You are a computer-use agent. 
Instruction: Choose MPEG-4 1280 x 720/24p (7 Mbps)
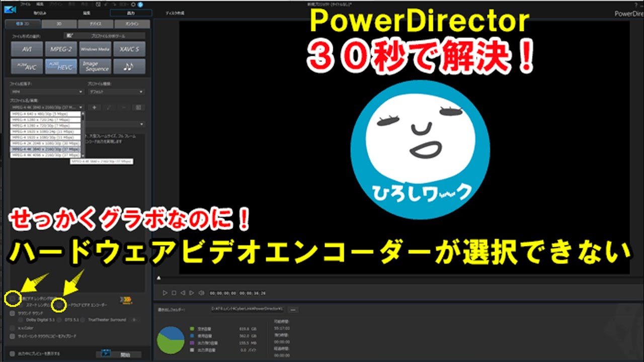(45, 120)
